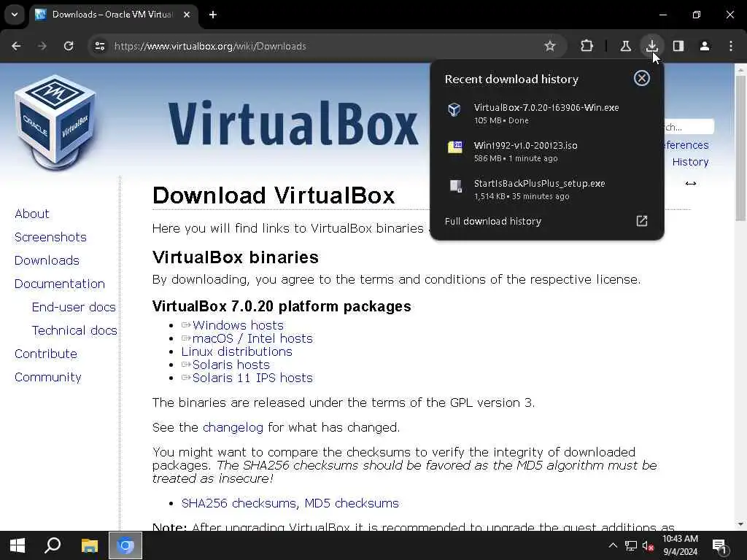The width and height of the screenshot is (747, 560).
Task: Open Linux distributions link
Action: 237,351
